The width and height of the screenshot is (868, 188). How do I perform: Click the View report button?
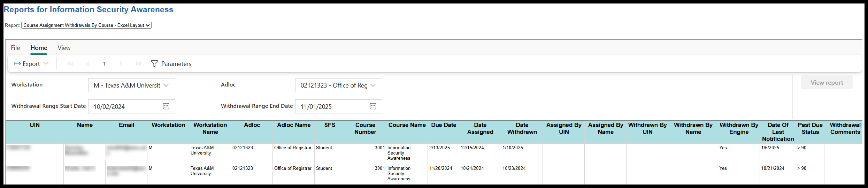[x=827, y=83]
